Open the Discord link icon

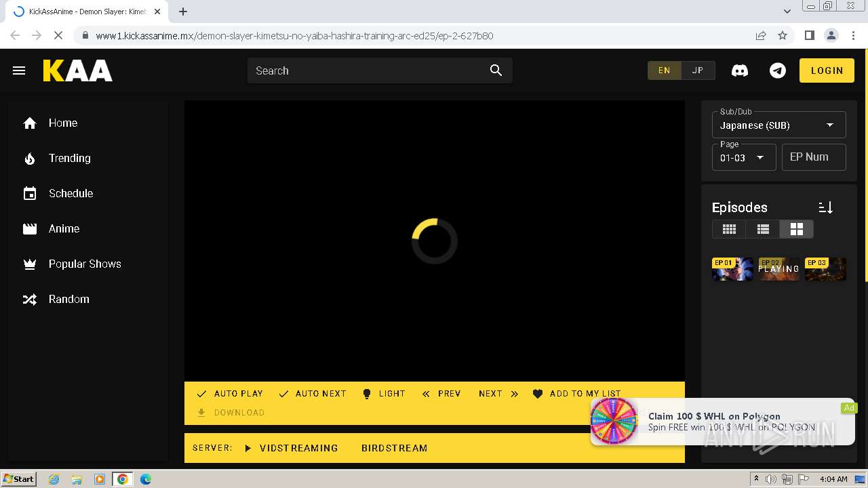click(x=740, y=70)
